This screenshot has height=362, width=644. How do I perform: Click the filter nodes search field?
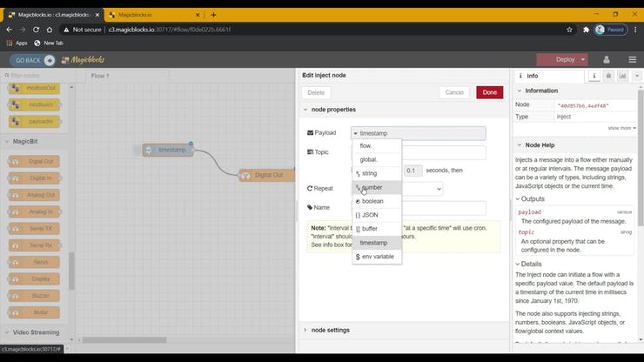(x=37, y=76)
